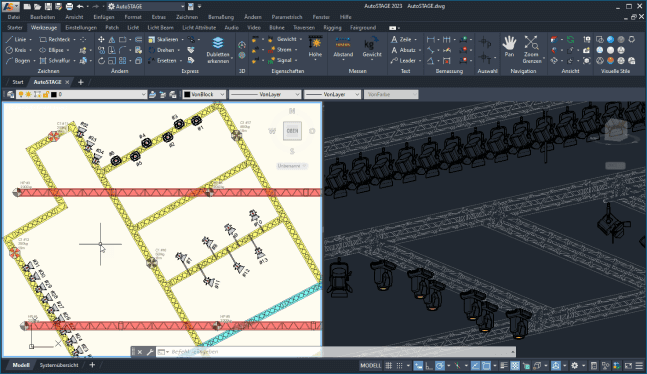Open the layer properties manager icon
Image resolution: width=647 pixels, height=374 pixels.
click(10, 95)
